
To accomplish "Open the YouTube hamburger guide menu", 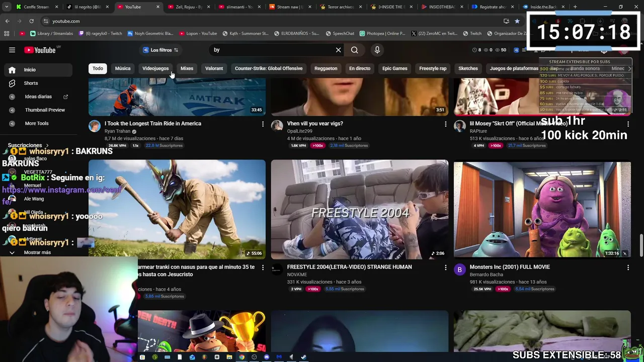I will pos(12,50).
